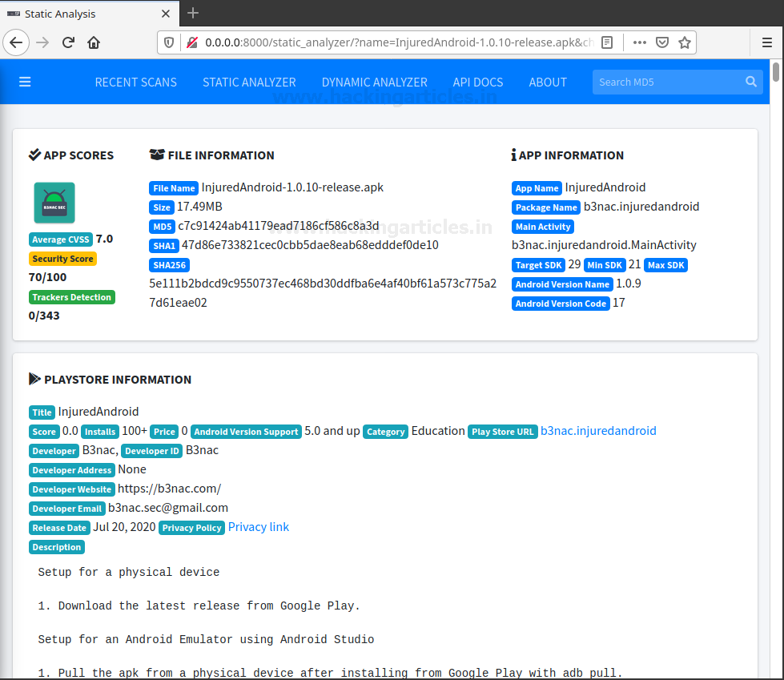
Task: Open API DOCS in the nav bar
Action: click(478, 82)
